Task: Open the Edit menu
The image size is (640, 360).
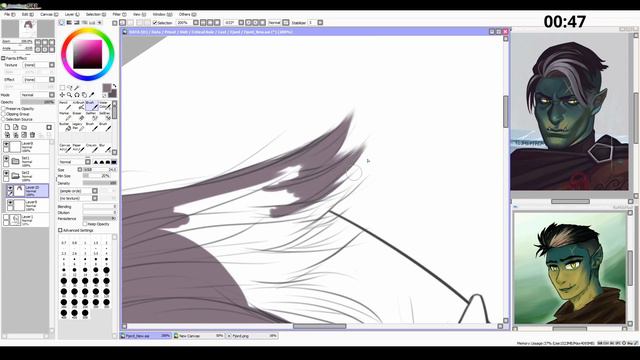Action: coord(27,14)
